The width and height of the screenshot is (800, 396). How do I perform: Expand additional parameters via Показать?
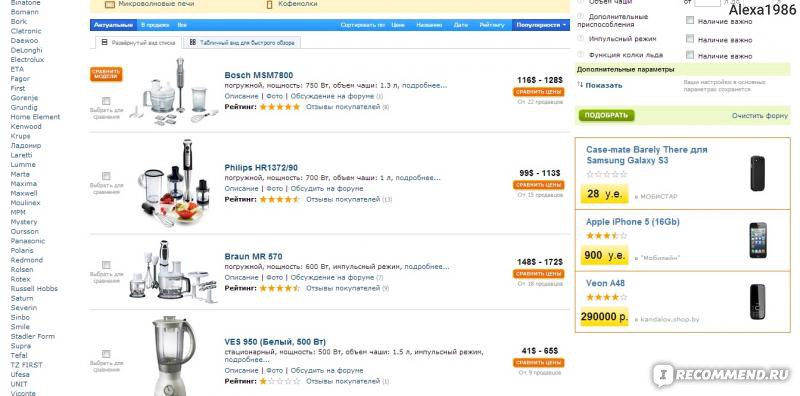604,85
